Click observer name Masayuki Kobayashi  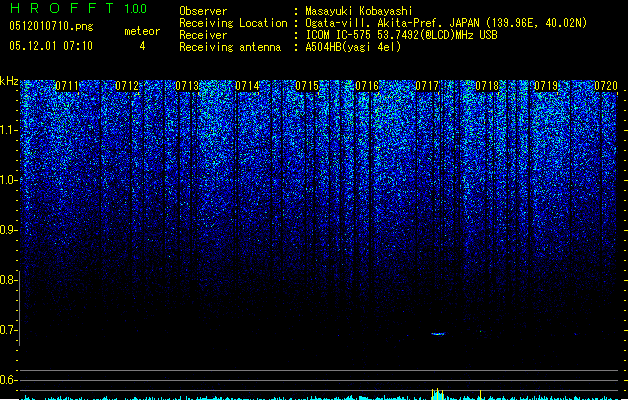point(359,11)
